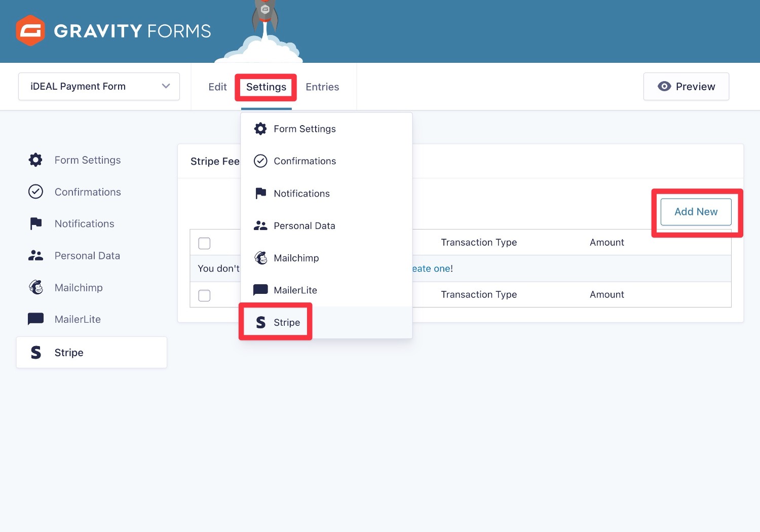760x532 pixels.
Task: Click the Amount header column
Action: 607,242
